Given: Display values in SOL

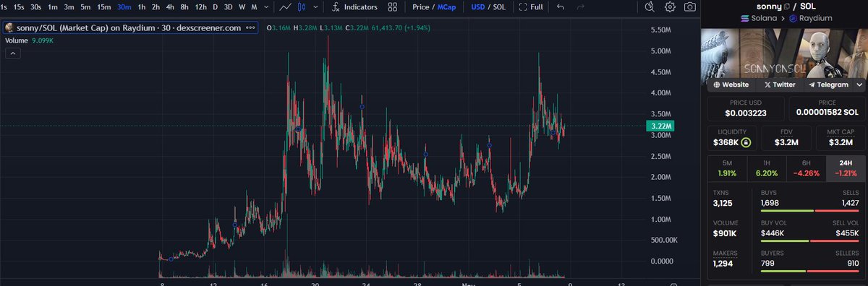Looking at the screenshot, I should pyautogui.click(x=500, y=6).
